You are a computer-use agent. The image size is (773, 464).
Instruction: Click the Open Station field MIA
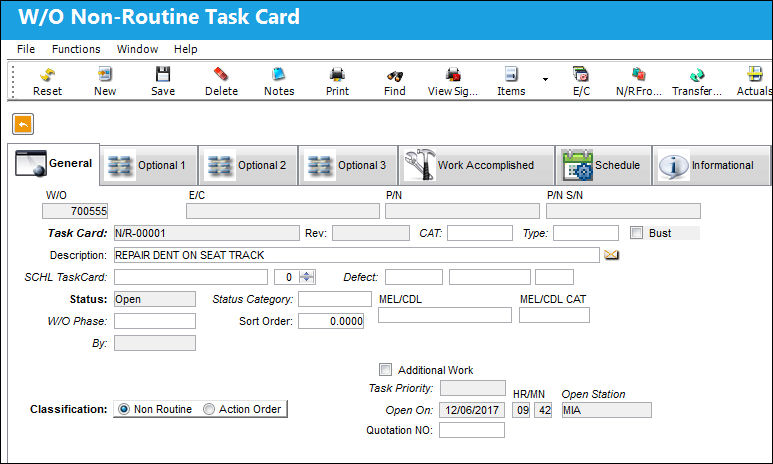point(606,410)
